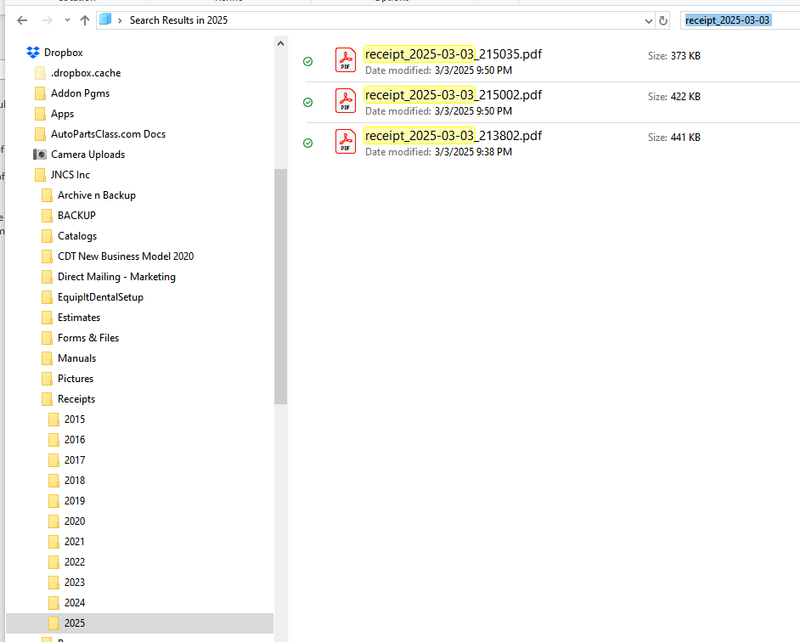The width and height of the screenshot is (800, 642).
Task: Click the 441 KB size value
Action: point(686,138)
